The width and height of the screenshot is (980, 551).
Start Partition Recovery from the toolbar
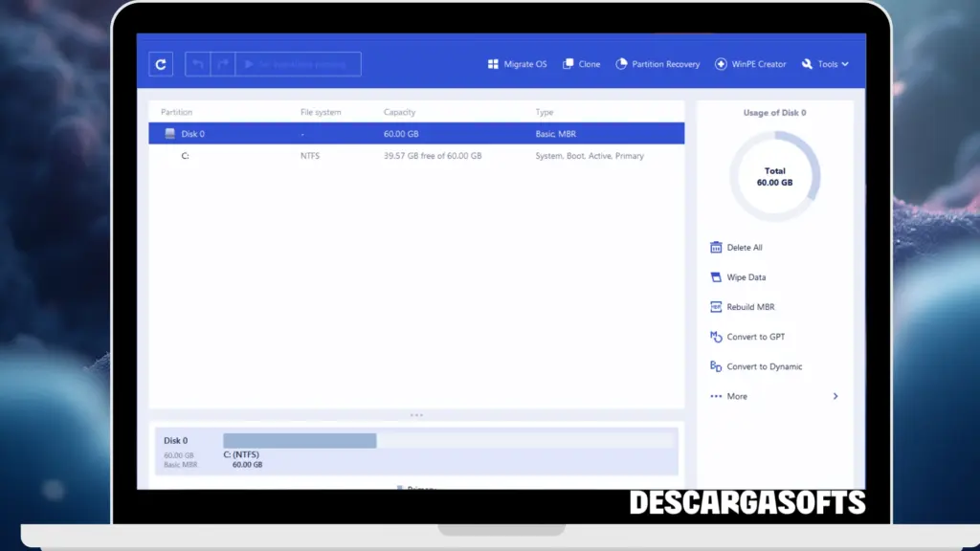(x=657, y=64)
